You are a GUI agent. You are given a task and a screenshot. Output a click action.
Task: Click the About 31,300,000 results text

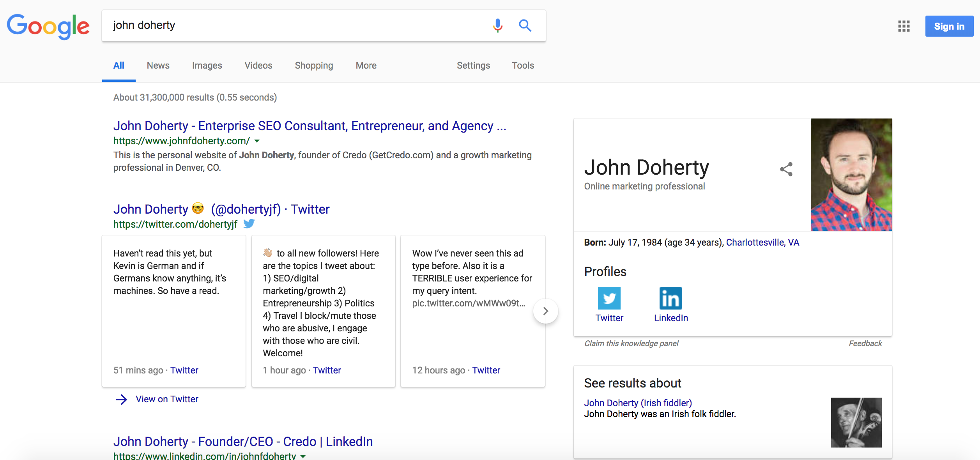(195, 97)
